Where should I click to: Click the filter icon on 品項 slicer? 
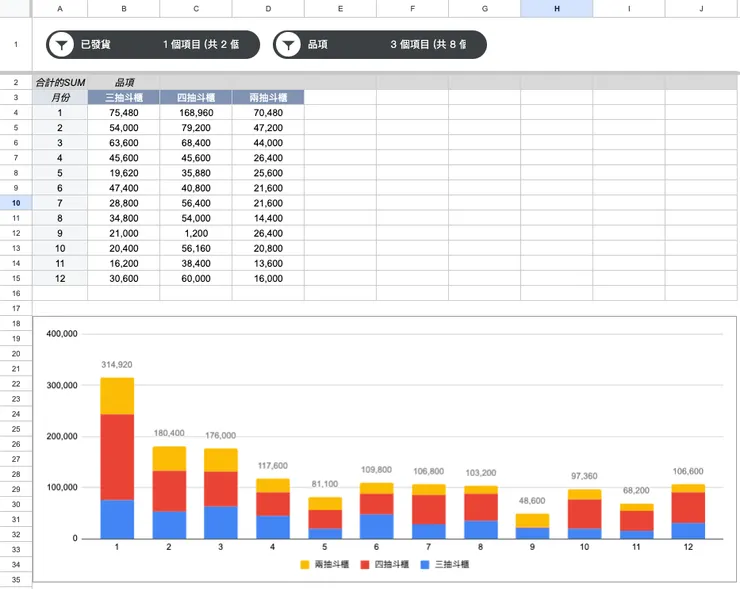(288, 45)
